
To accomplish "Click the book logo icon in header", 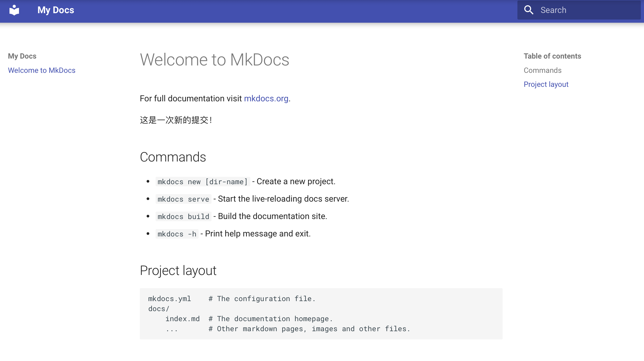I will pyautogui.click(x=14, y=10).
